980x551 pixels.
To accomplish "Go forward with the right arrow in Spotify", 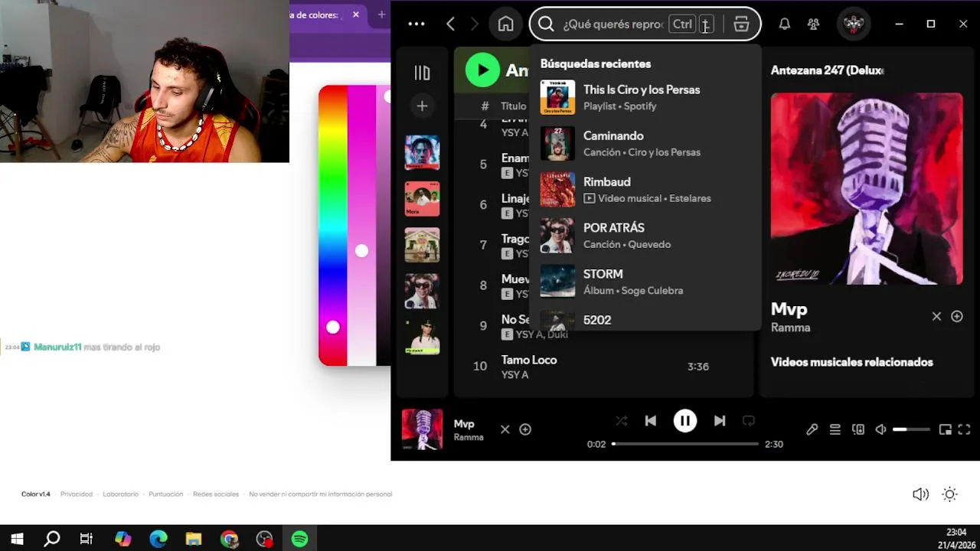I will [475, 24].
